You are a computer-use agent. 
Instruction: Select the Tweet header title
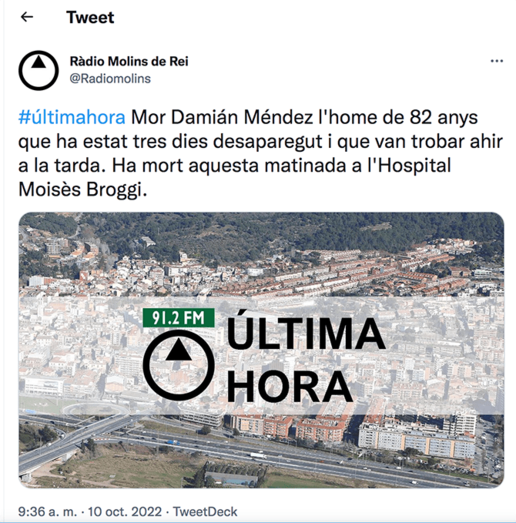(90, 17)
